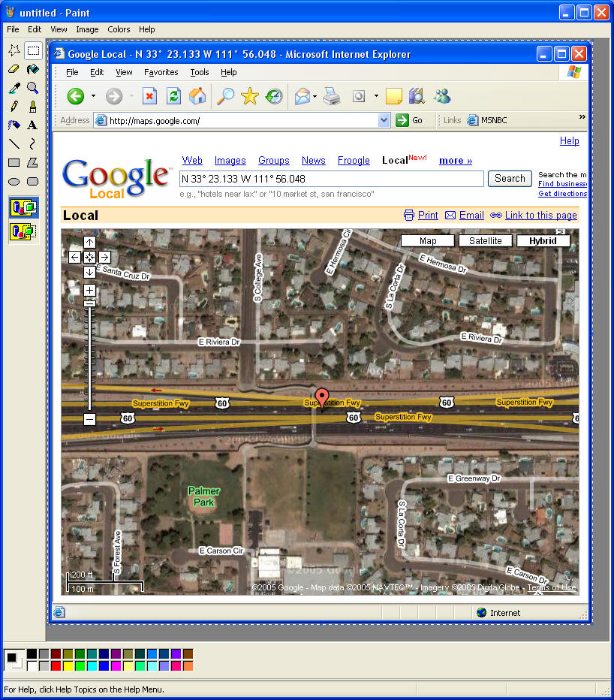Click the map zoom out minus button
The image size is (614, 700).
[x=89, y=419]
